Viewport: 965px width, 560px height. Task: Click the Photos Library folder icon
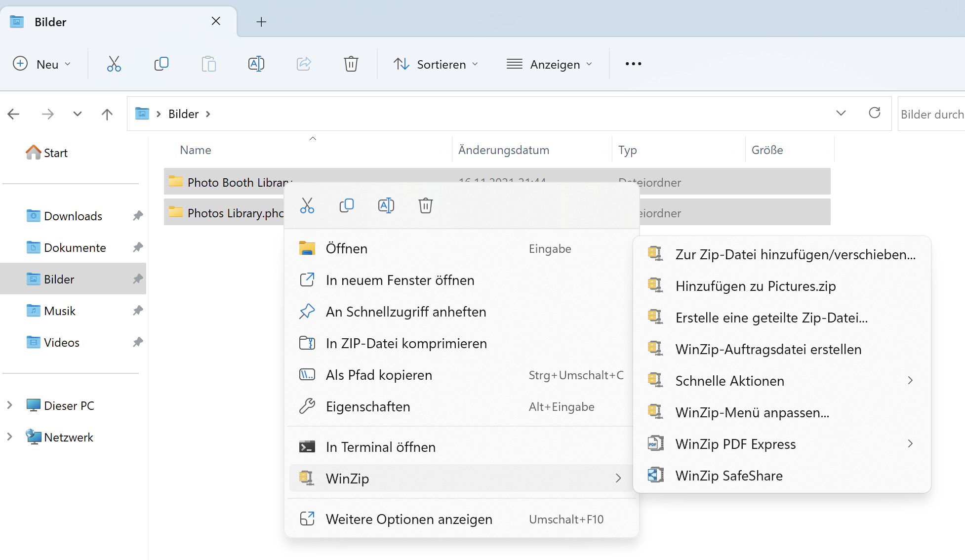tap(175, 212)
